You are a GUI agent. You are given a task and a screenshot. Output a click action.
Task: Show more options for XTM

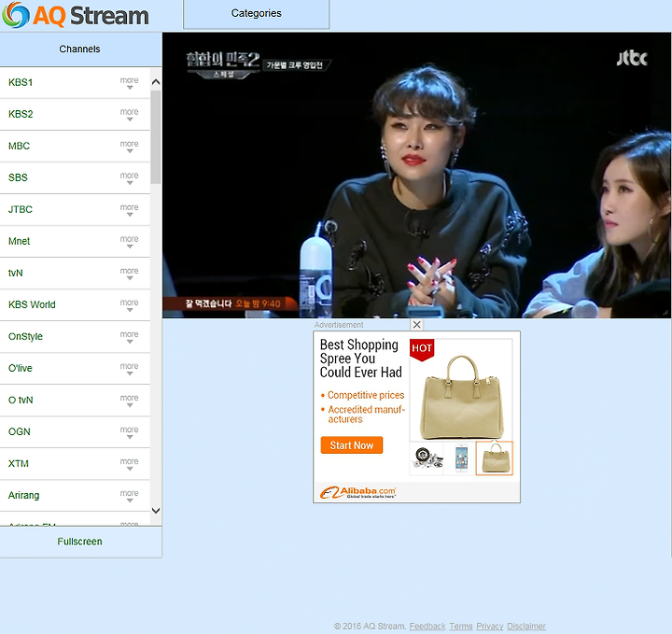coord(130,464)
